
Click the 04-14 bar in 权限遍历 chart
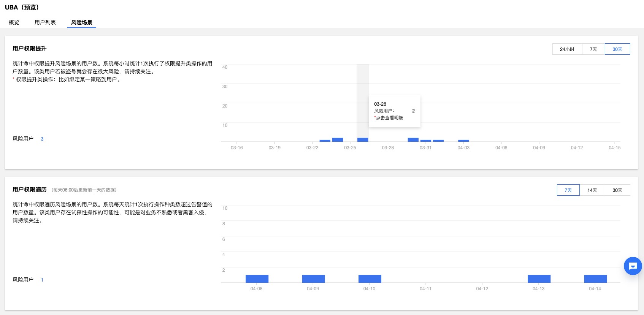(595, 279)
